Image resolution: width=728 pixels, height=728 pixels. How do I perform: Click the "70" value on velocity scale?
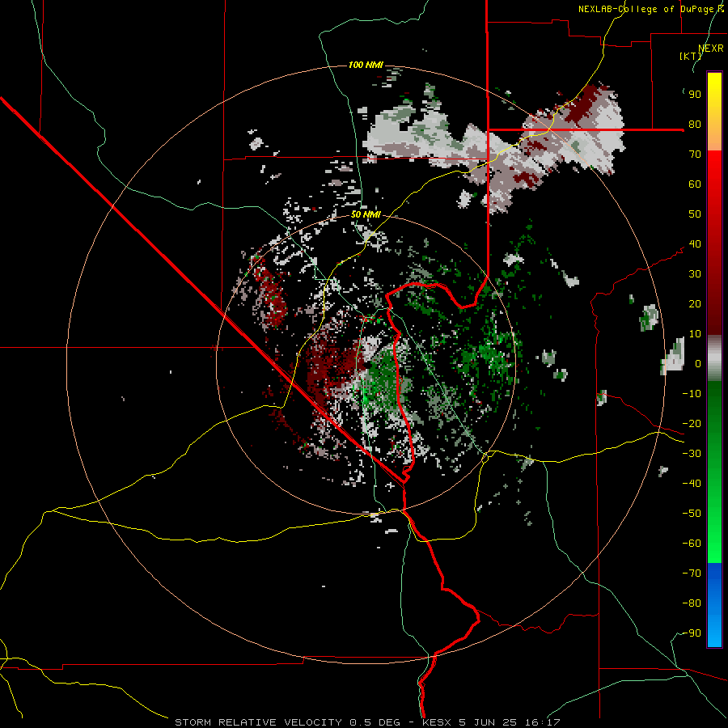[x=695, y=154]
